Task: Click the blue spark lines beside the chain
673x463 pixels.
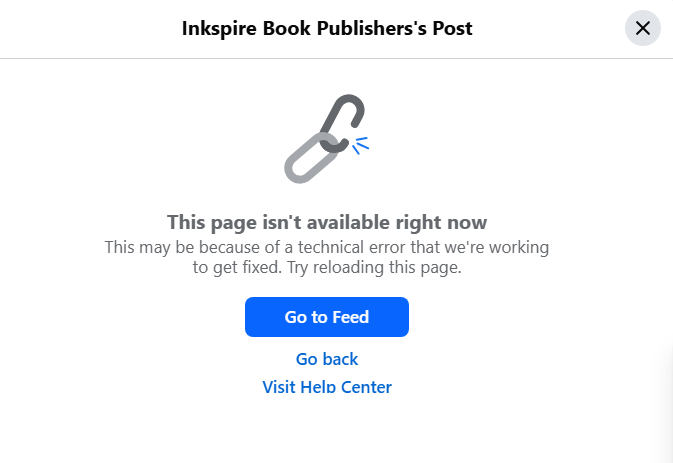Action: (360, 145)
